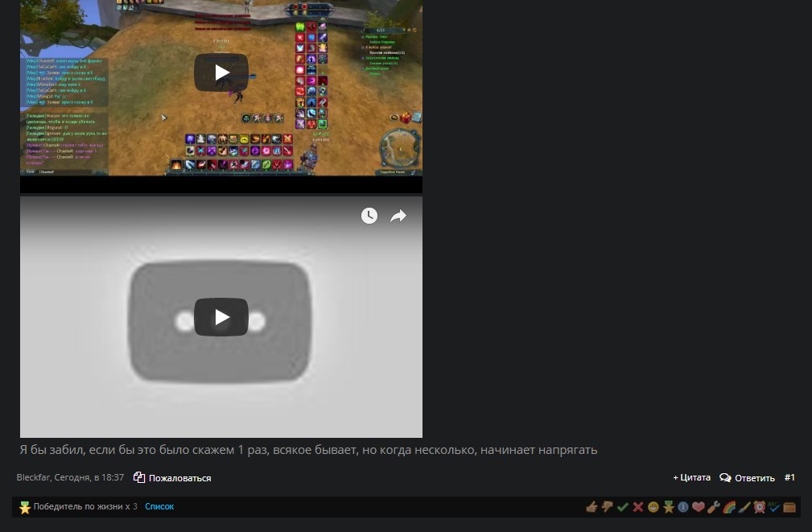
Task: Open the Список link of ratings
Action: [159, 506]
